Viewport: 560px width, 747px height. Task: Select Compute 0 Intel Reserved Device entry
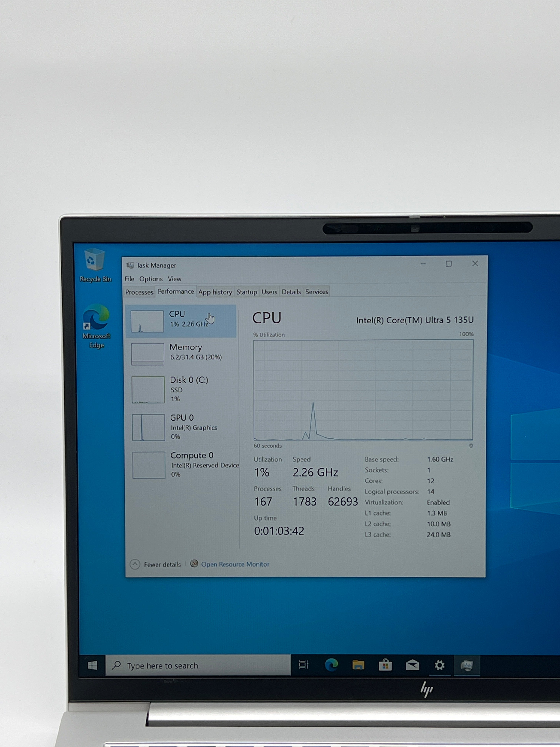point(182,465)
